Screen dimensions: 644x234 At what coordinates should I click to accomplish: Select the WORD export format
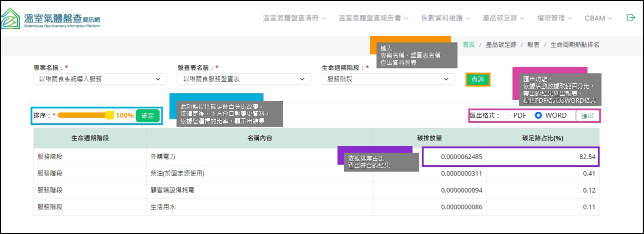click(538, 115)
